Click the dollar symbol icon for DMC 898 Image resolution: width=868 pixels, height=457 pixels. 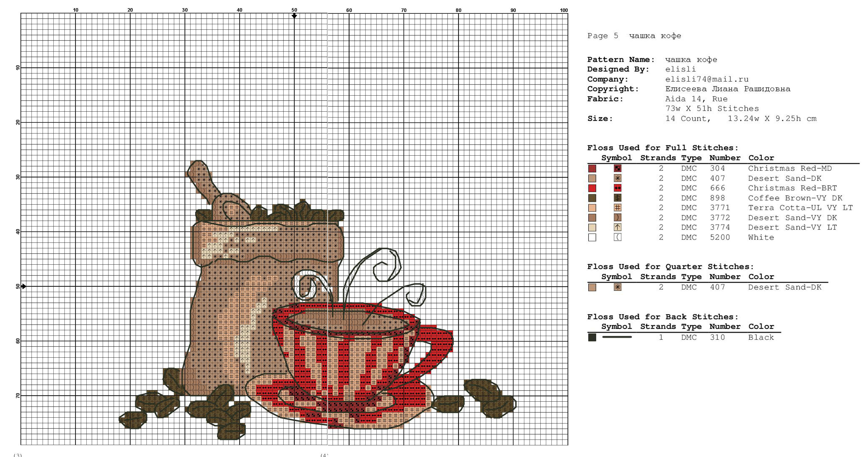tap(617, 198)
